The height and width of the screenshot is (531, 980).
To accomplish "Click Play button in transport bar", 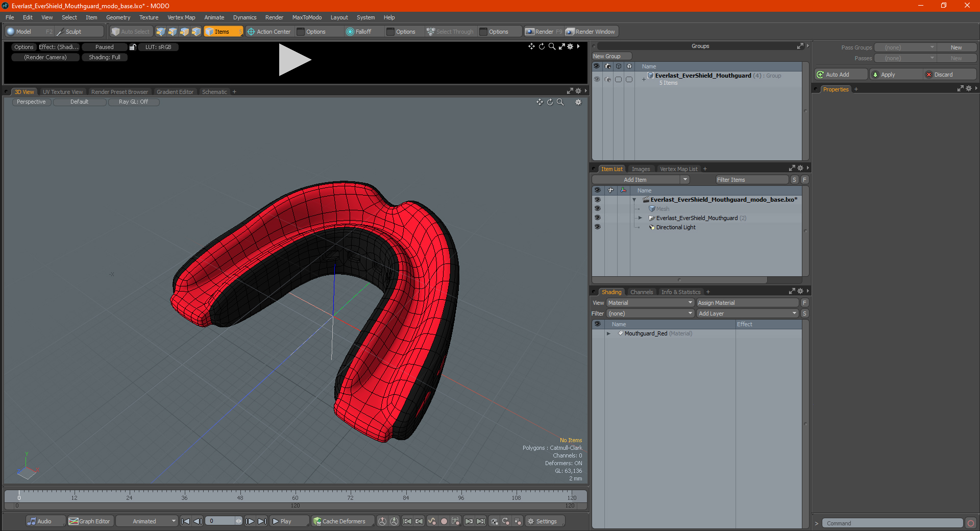I will click(x=289, y=521).
